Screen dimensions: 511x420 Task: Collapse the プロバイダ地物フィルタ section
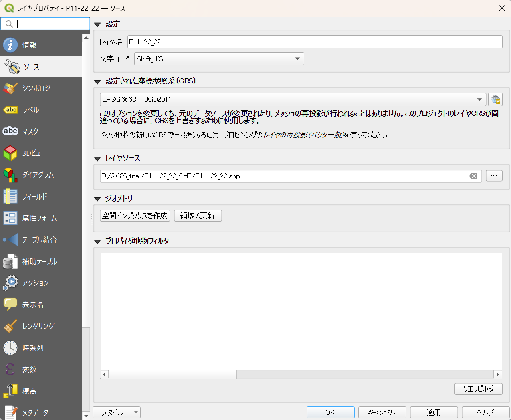97,242
